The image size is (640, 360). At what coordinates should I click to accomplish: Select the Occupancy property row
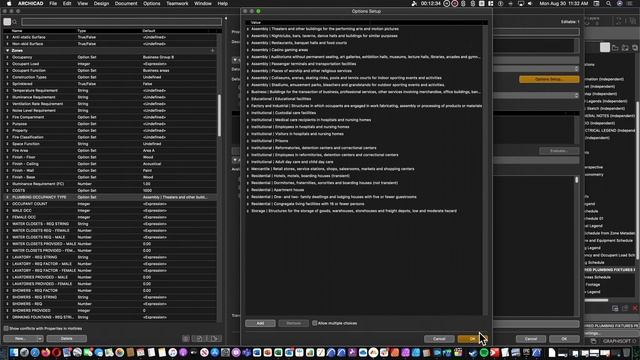110,57
